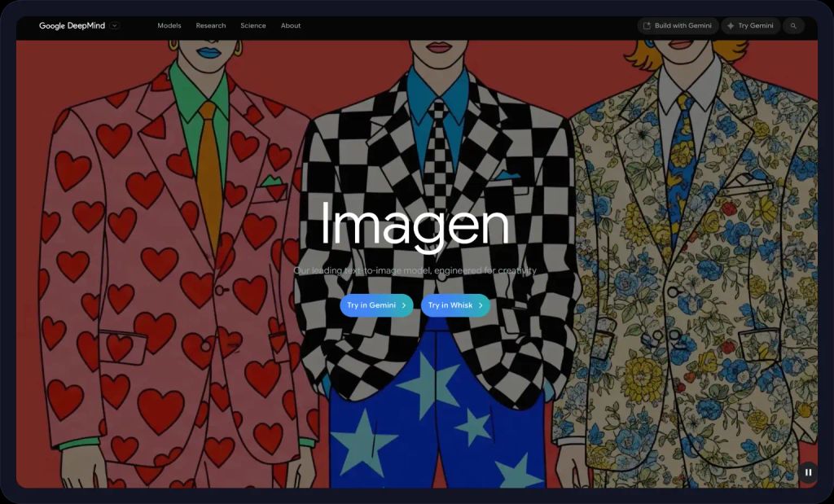Open the About menu item
The height and width of the screenshot is (504, 834).
click(x=291, y=25)
